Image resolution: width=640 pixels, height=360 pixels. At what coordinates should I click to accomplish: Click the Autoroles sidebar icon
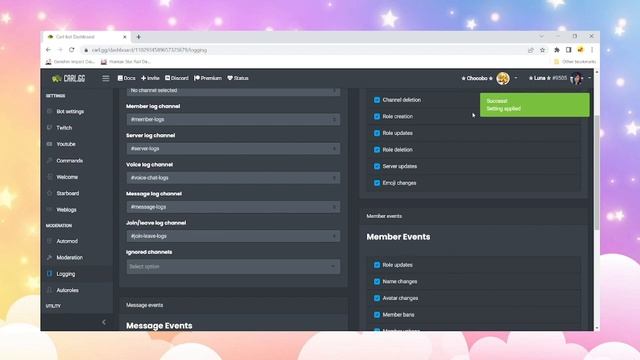coord(49,290)
